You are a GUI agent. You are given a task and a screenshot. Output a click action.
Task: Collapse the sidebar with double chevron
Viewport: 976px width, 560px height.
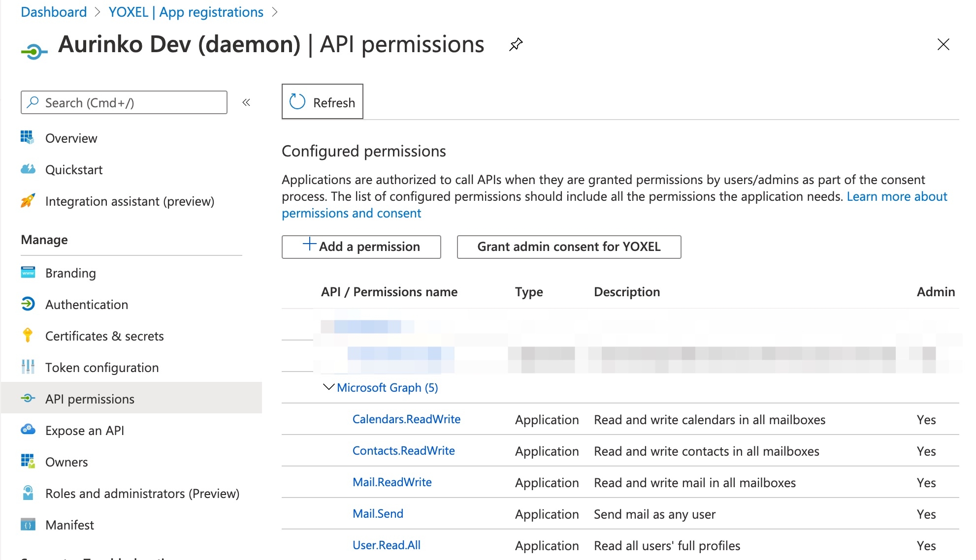click(x=246, y=102)
